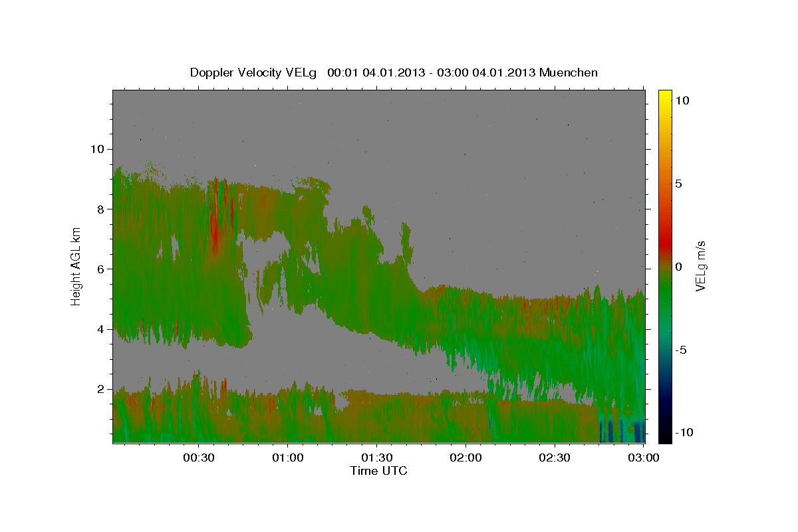
Task: Click the plot title "Doppler Velocity VELg"
Action: point(253,72)
